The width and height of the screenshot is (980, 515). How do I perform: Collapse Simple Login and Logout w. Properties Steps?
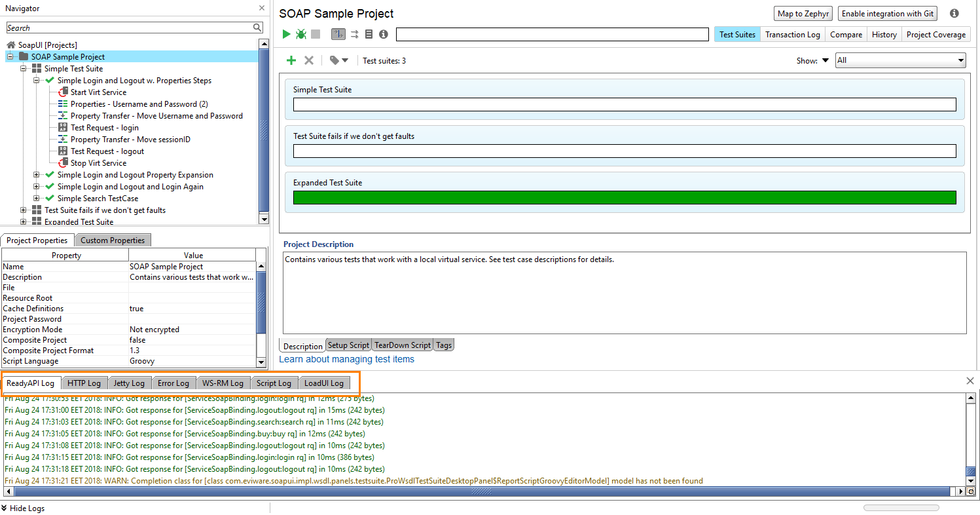pos(37,80)
